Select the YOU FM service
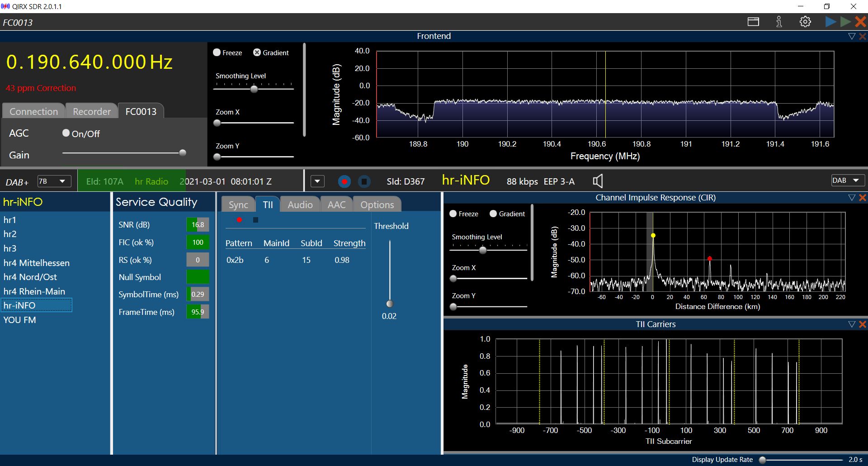 coord(20,320)
